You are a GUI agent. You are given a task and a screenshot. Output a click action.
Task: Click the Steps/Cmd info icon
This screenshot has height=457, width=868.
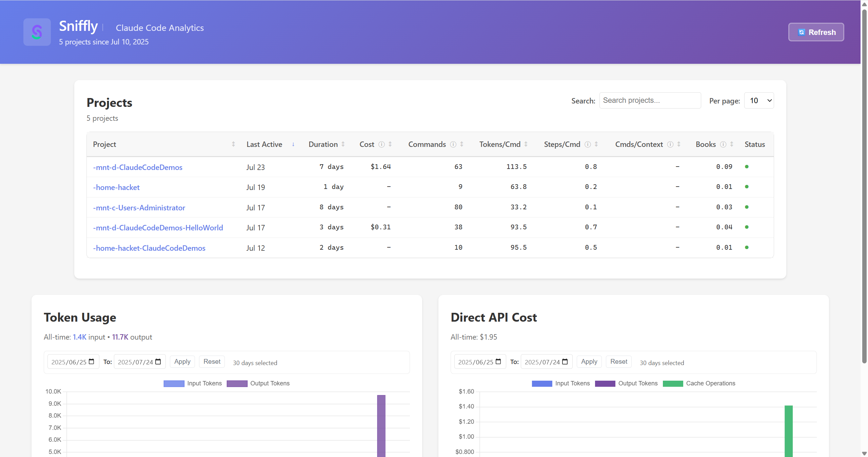[588, 145]
